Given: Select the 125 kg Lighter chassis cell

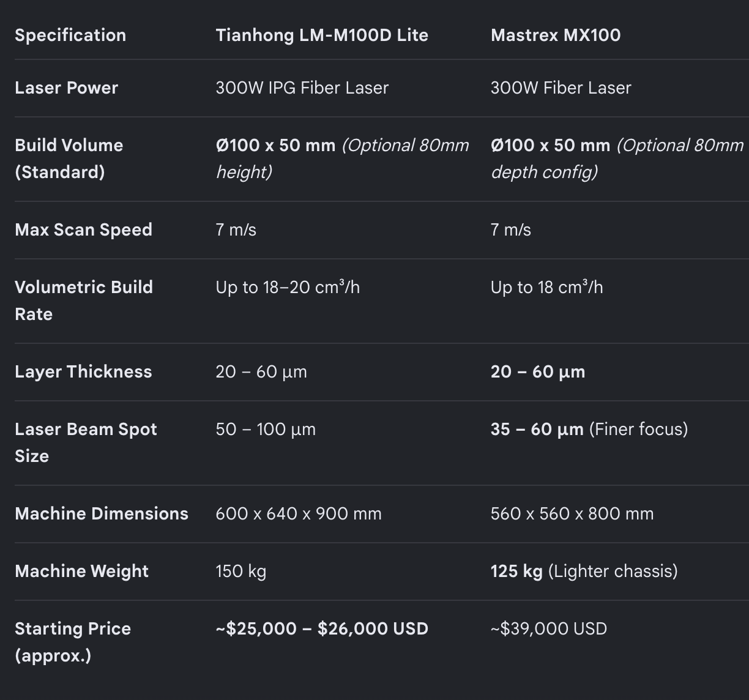Looking at the screenshot, I should coord(584,572).
